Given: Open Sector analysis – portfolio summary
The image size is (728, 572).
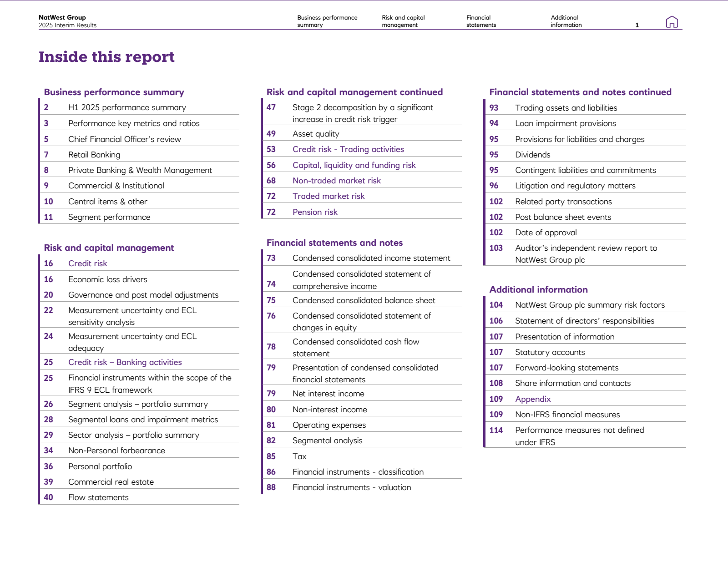Looking at the screenshot, I should pos(134,435).
